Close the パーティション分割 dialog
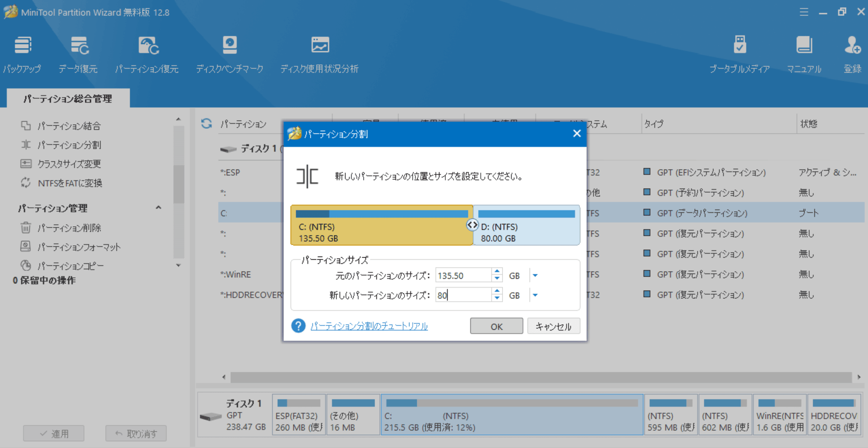 (576, 133)
